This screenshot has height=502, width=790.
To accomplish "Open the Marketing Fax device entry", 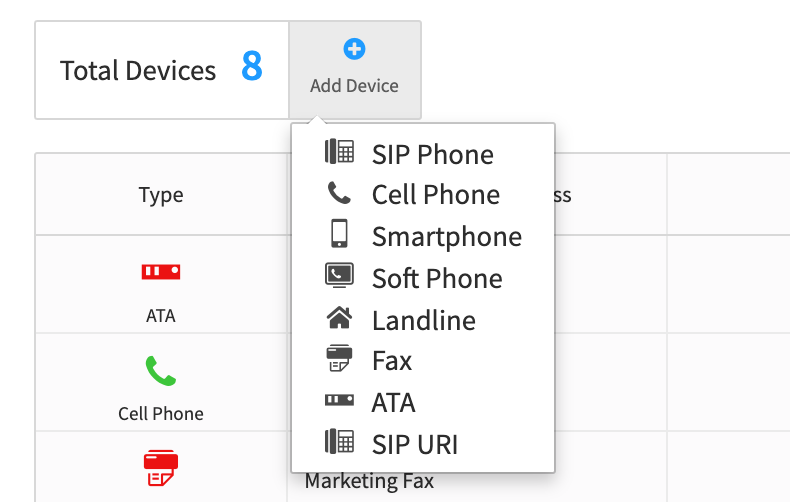I will point(369,481).
